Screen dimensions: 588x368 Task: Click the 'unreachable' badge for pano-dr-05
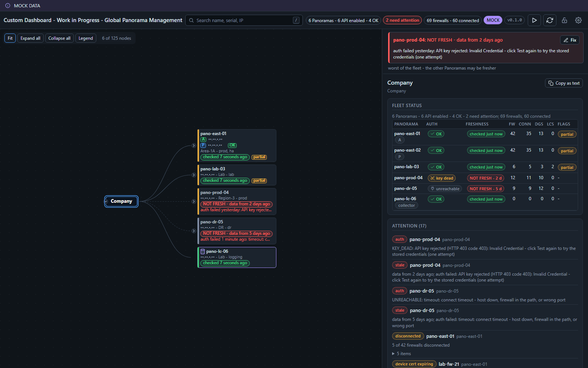(445, 189)
